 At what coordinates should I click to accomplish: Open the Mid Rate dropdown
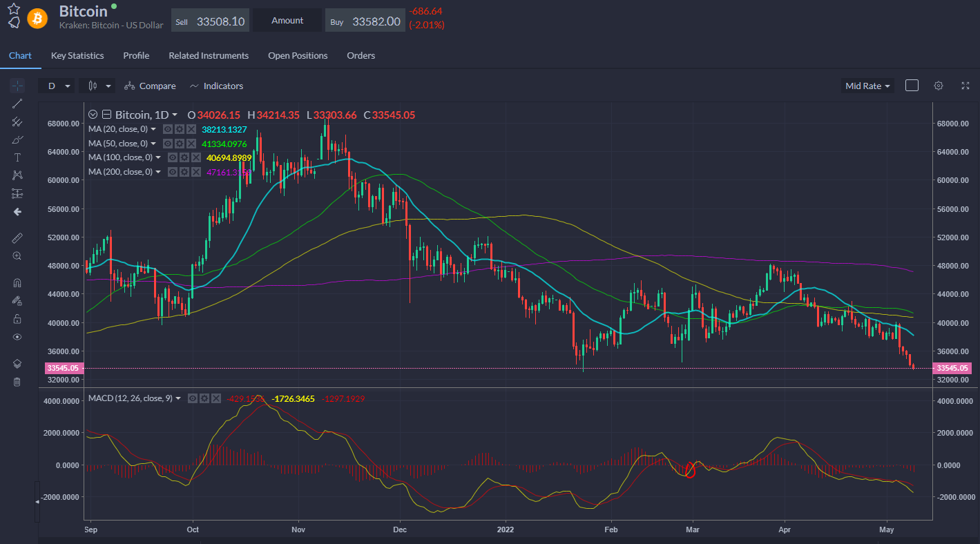coord(867,86)
